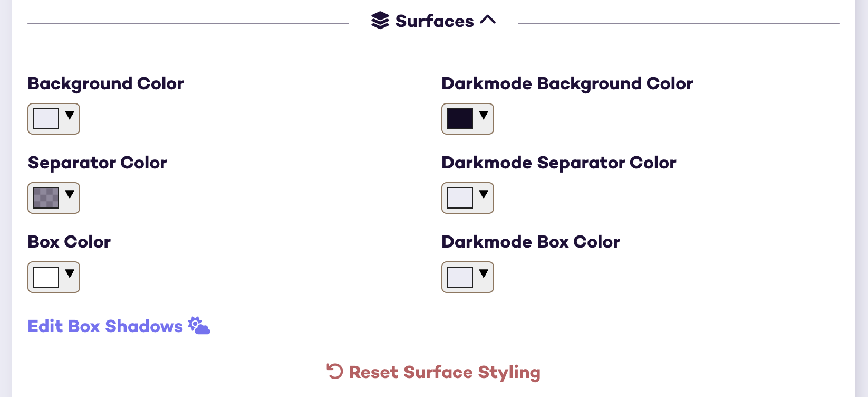
Task: Click the Surfaces layers stack icon
Action: (380, 21)
